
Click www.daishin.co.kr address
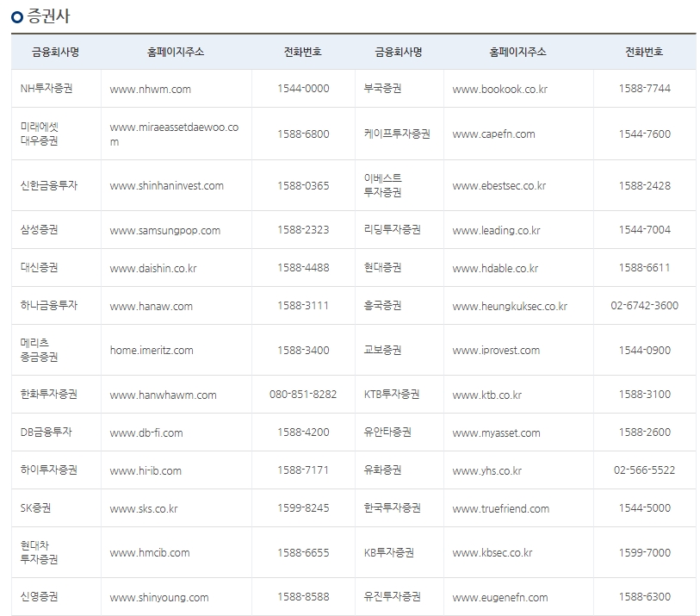(153, 269)
